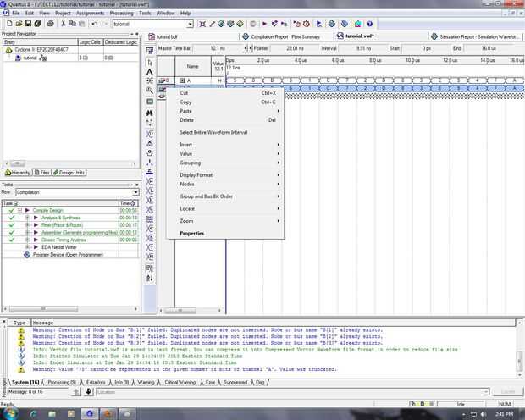The height and width of the screenshot is (420, 525).
Task: Open the Warning tab in Messages panel
Action: tap(146, 382)
